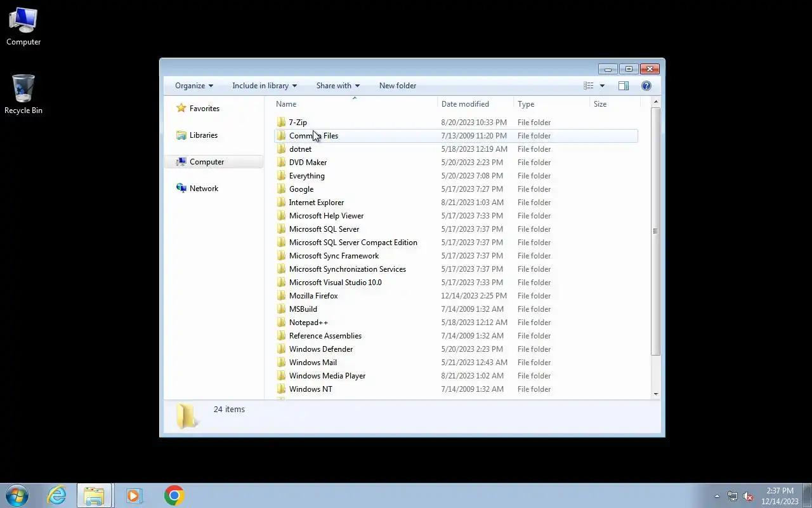Viewport: 812px width, 508px height.
Task: Click the Mozilla Firefox folder icon
Action: coord(282,295)
